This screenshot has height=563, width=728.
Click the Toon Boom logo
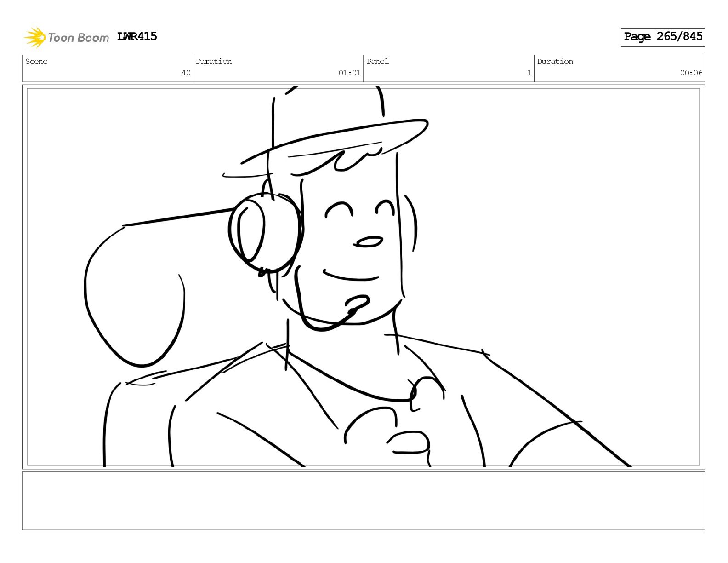66,37
